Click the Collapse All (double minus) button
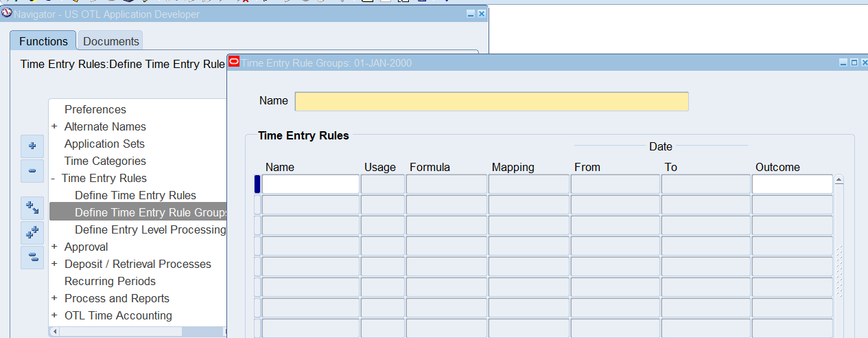The image size is (868, 338). coord(32,258)
